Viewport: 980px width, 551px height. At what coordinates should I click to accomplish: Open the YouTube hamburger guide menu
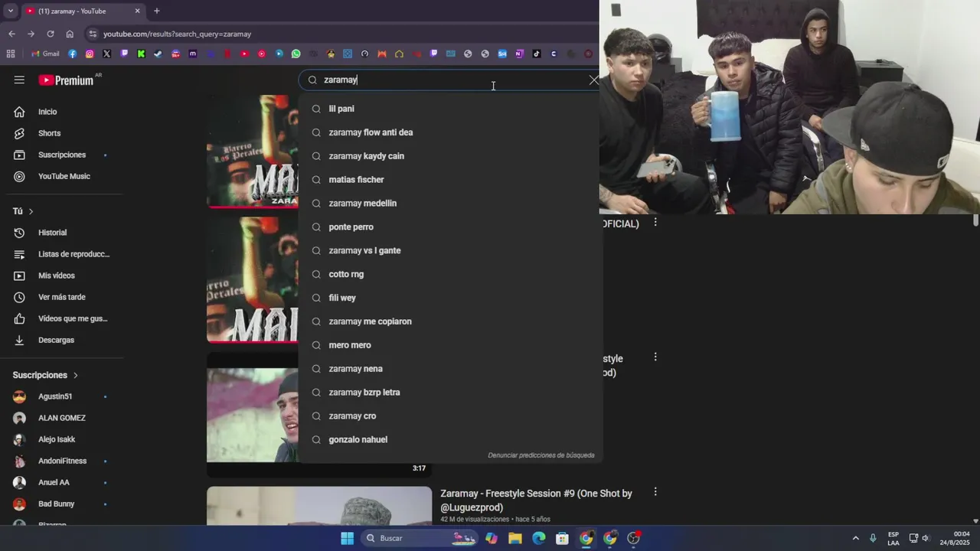[19, 80]
